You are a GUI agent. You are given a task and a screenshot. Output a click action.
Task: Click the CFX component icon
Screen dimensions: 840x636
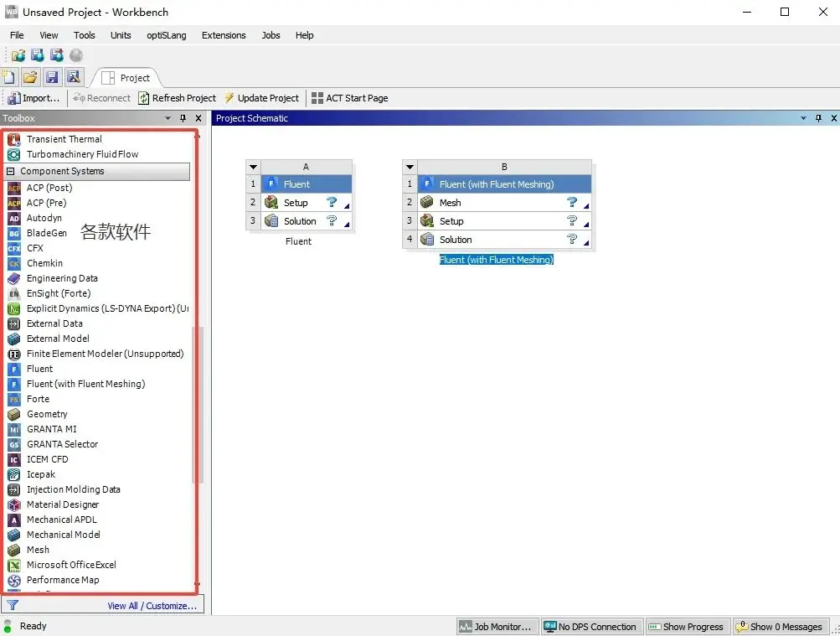pyautogui.click(x=14, y=249)
